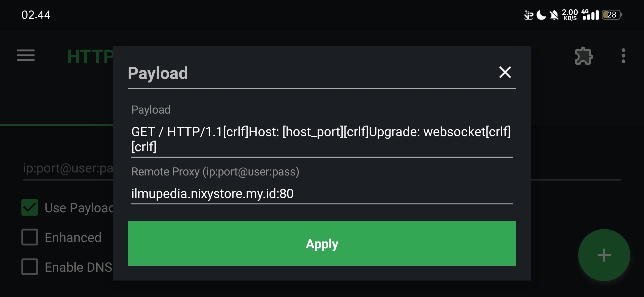
Task: Close the Payload dialog
Action: tap(505, 72)
